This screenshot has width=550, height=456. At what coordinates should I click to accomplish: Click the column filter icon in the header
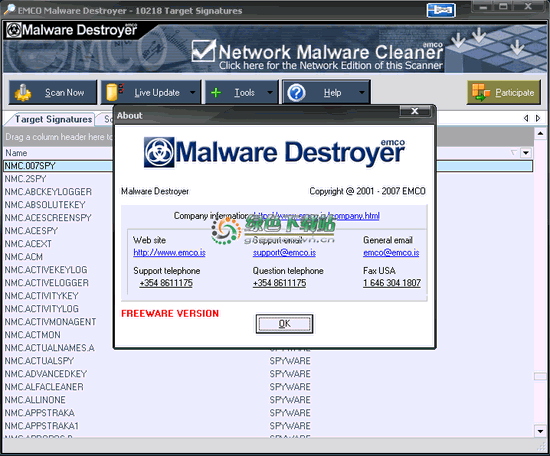[514, 153]
